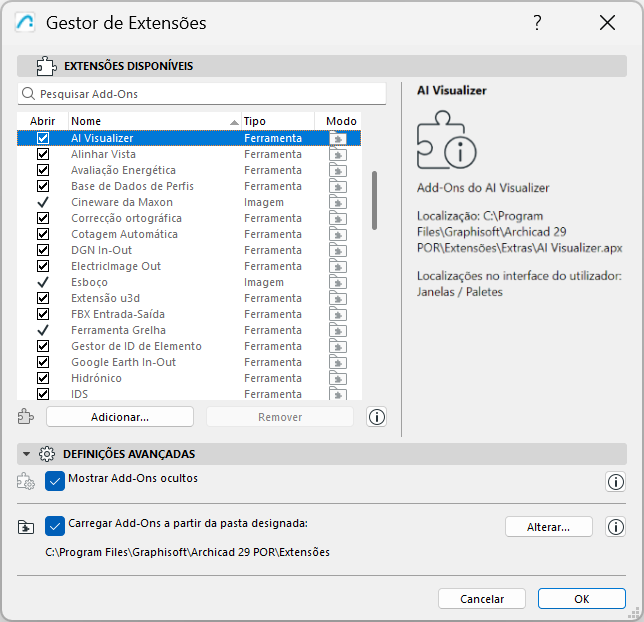Click info icon for Mostrar Add-Ons ocultos
644x622 pixels.
tap(615, 482)
